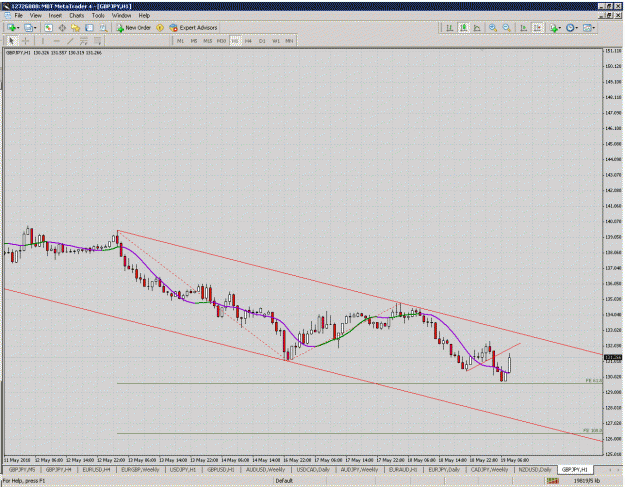Switch chart to Line Chart mode
The width and height of the screenshot is (625, 487).
tap(477, 28)
